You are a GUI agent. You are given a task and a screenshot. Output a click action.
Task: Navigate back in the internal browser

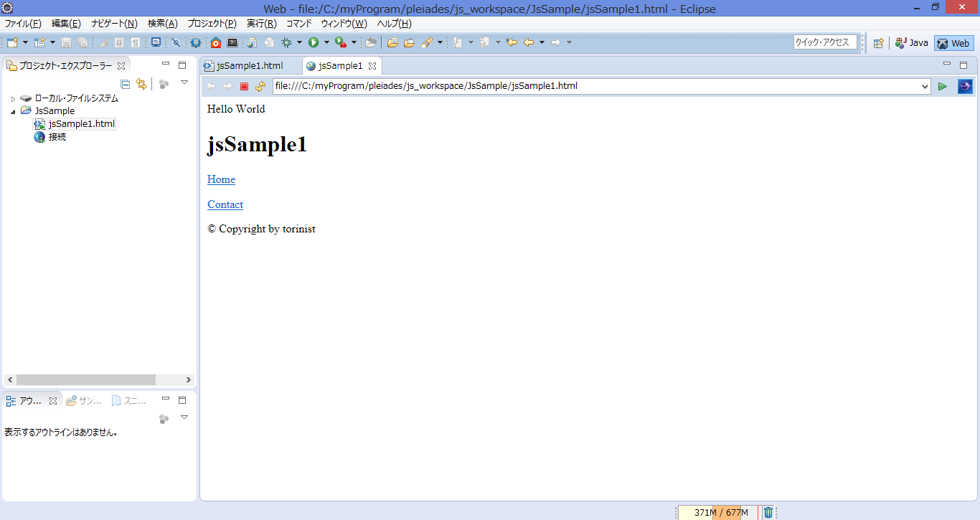point(210,86)
